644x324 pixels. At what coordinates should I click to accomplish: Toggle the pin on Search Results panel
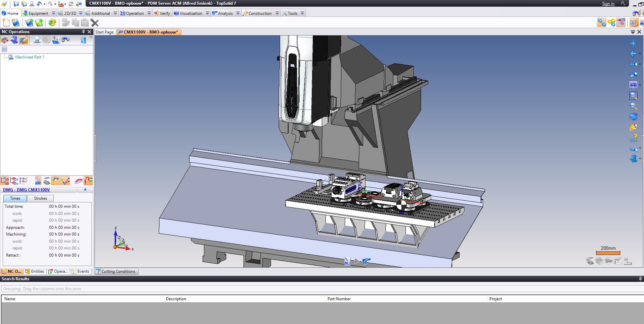[640, 279]
